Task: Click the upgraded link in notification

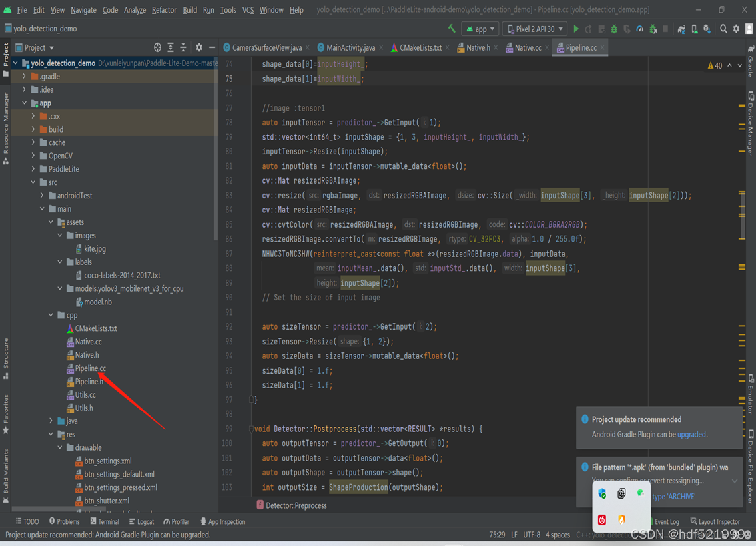Action: (691, 435)
